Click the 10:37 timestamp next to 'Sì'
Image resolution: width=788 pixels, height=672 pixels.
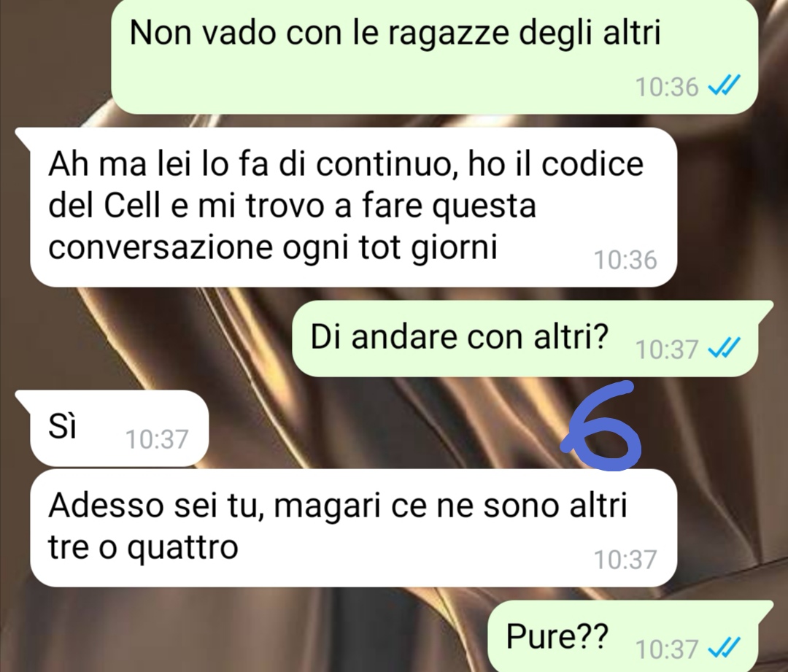[157, 439]
